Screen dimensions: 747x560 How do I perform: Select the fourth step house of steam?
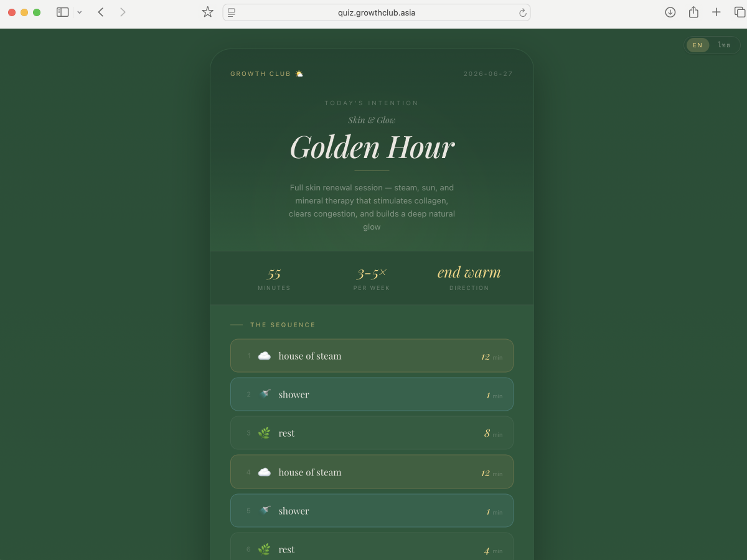point(372,472)
